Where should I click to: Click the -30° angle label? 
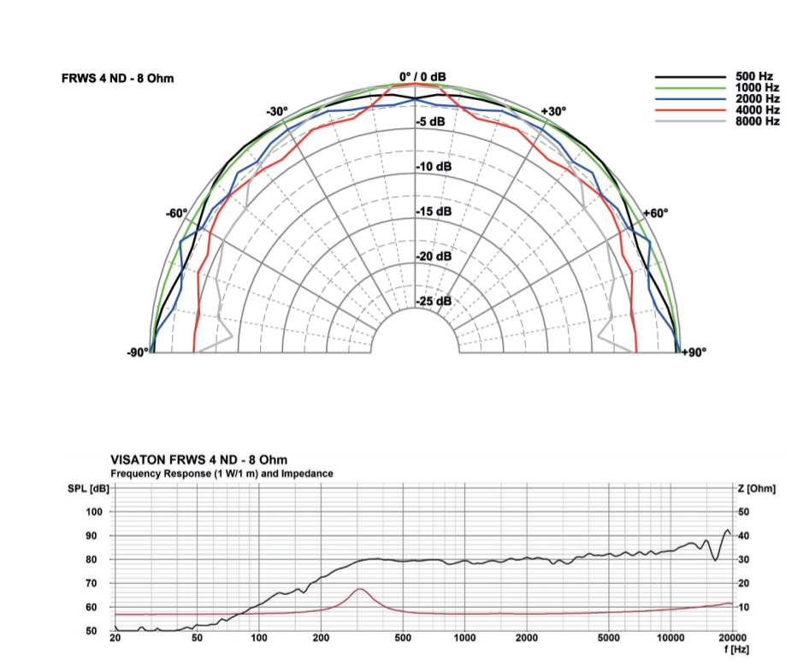click(x=276, y=112)
